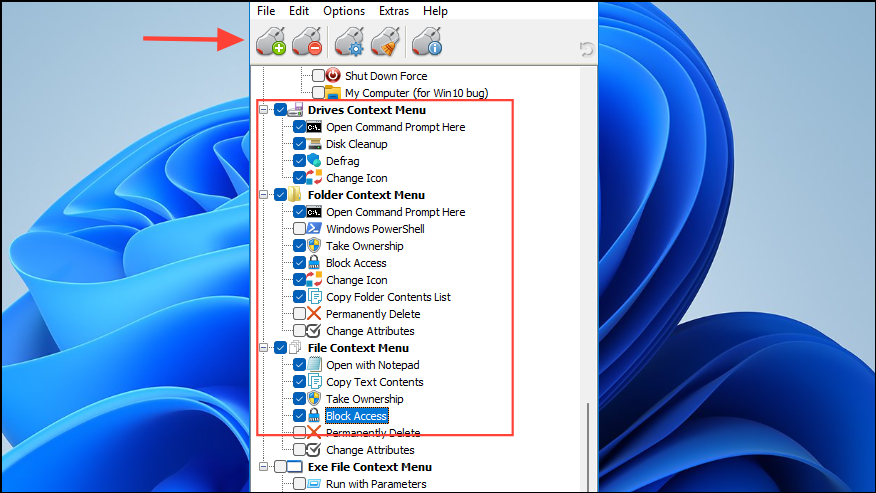Click the padlock icon beside Folder Block Access
This screenshot has width=876, height=493.
[315, 263]
